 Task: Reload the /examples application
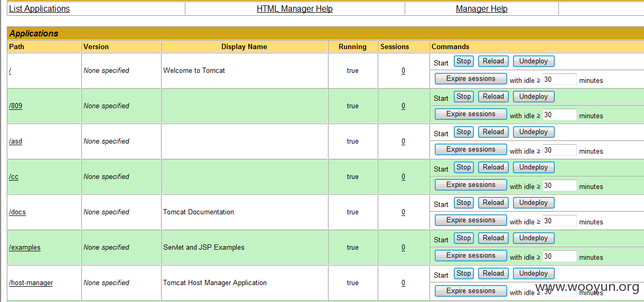pos(493,238)
